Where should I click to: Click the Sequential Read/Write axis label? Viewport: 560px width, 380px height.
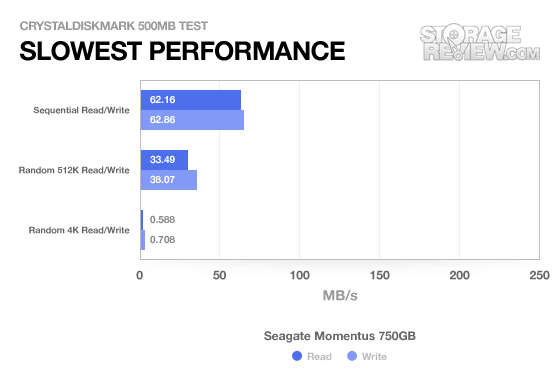tap(81, 110)
